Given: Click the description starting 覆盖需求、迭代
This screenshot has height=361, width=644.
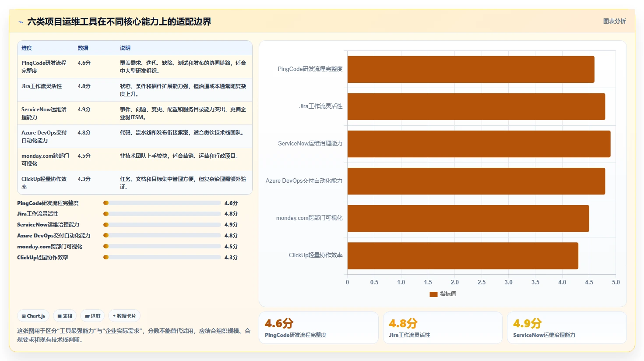Looking at the screenshot, I should 183,67.
